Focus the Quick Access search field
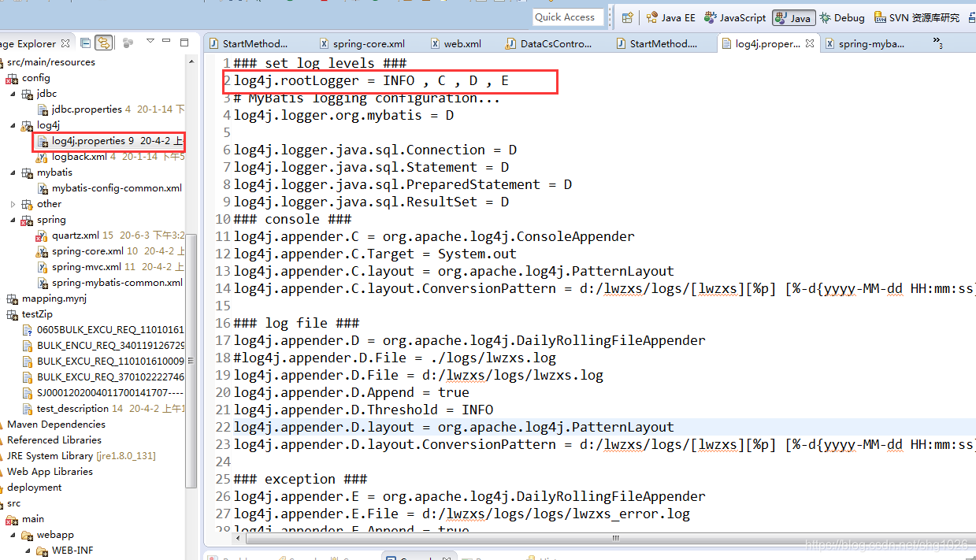The image size is (976, 560). coord(567,17)
